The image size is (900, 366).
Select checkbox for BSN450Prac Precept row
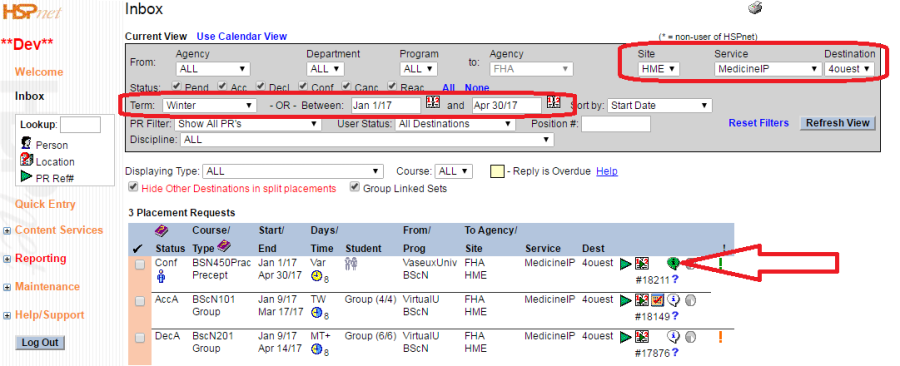(x=139, y=264)
